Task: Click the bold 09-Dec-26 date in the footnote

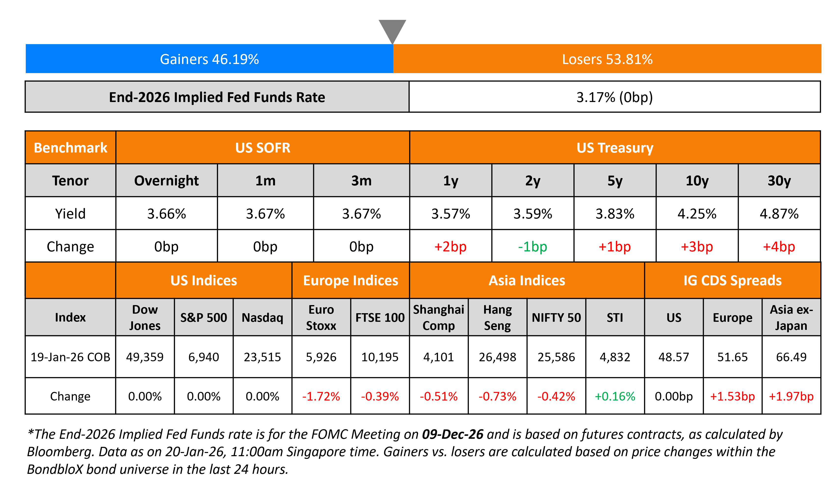Action: pos(452,434)
